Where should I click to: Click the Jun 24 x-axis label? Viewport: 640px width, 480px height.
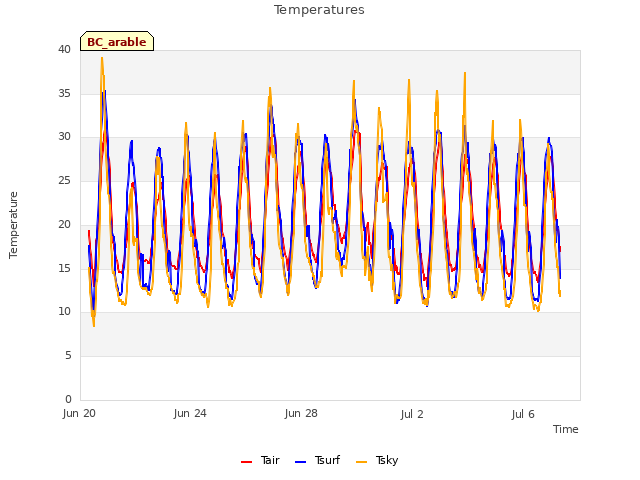190,413
